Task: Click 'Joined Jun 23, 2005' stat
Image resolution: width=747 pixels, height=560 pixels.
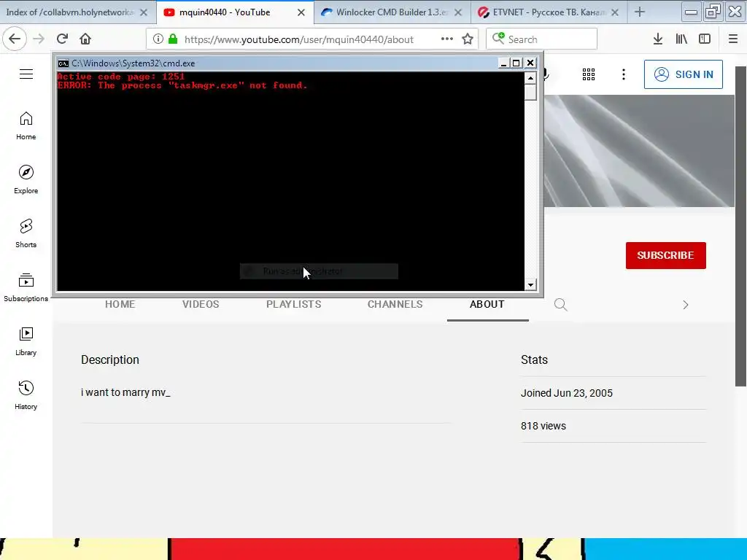Action: [x=566, y=393]
